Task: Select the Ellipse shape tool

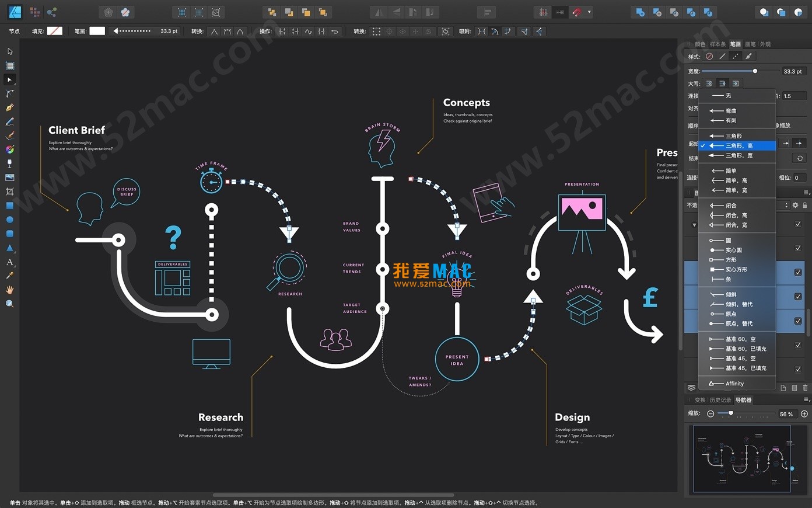Action: click(x=10, y=220)
